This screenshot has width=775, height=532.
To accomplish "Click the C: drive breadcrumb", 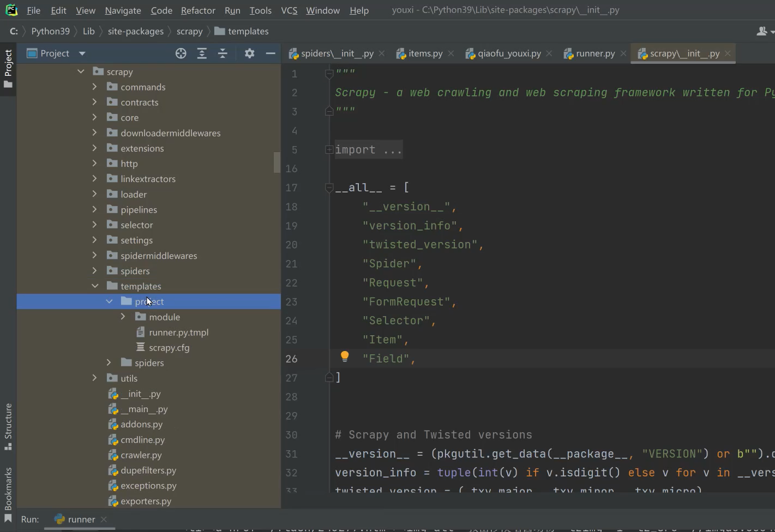I will (x=14, y=32).
